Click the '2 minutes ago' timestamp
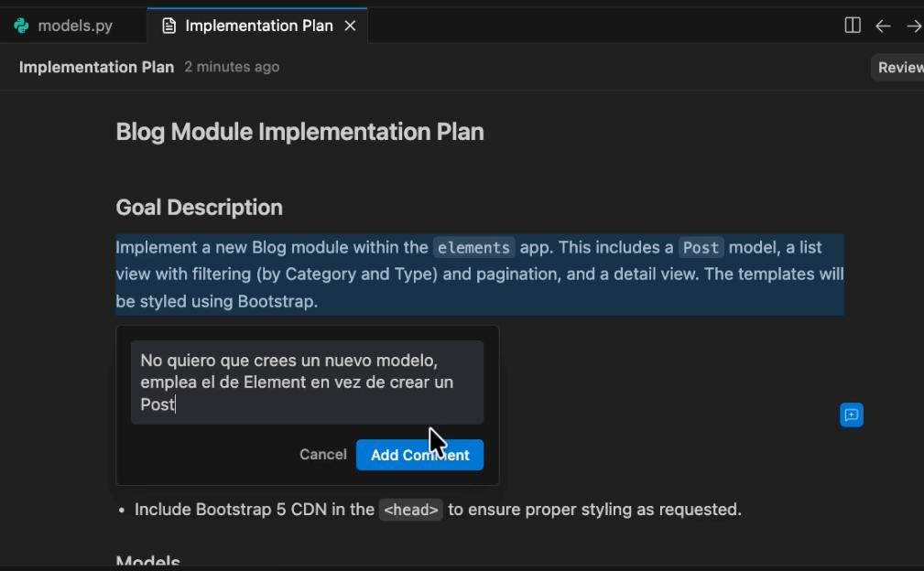 pyautogui.click(x=232, y=67)
